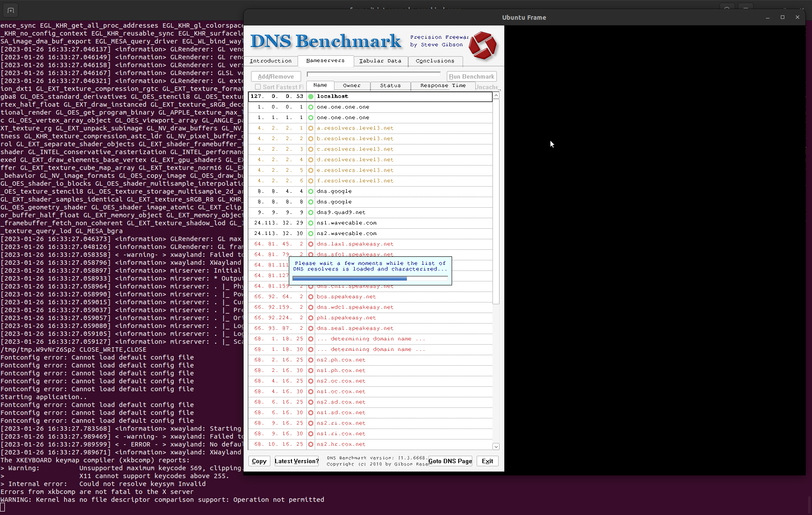Screen dimensions: 812x515
Task: Click the green status icon for localhost
Action: [311, 97]
